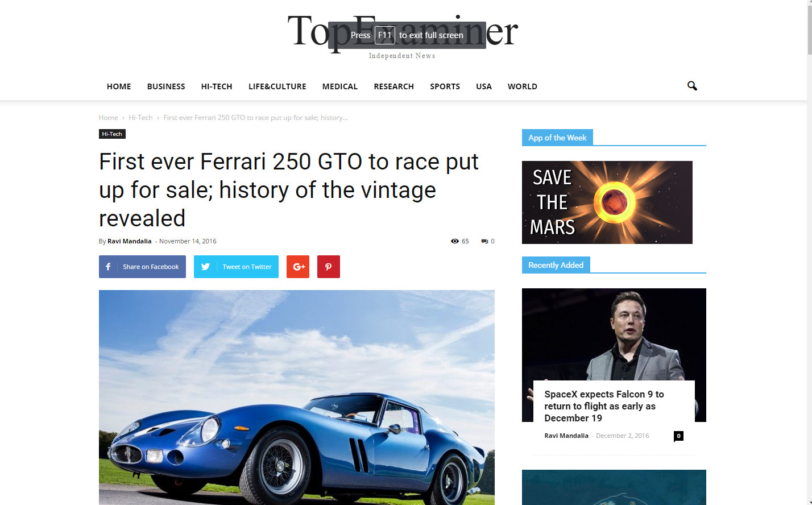Click the Hi-Tech category tag
This screenshot has height=505, width=812.
point(112,134)
